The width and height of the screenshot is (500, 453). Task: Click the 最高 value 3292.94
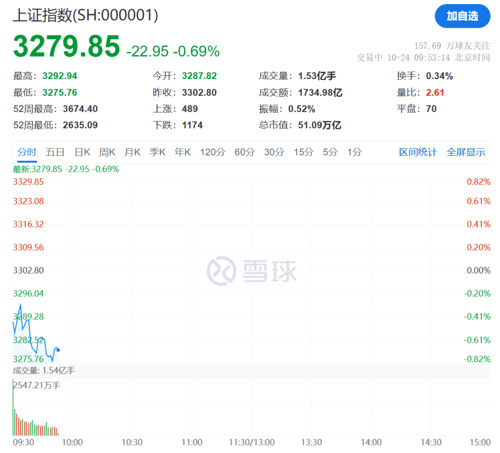point(60,76)
